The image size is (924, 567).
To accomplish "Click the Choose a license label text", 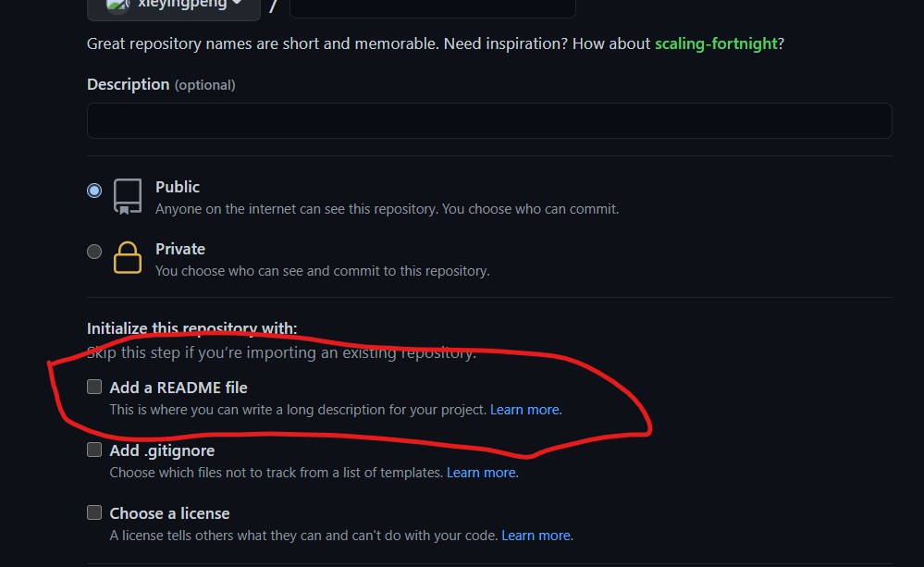I will click(169, 513).
